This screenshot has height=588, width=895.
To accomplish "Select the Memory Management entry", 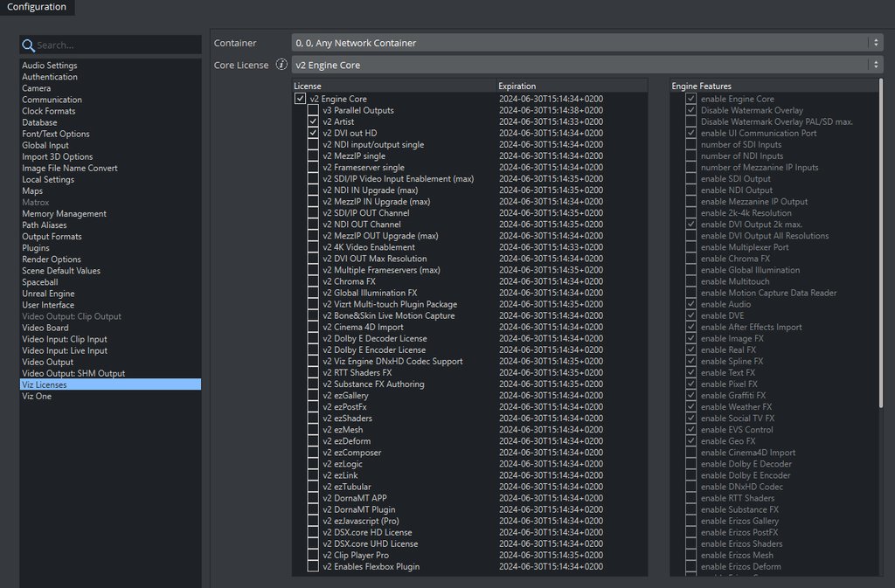I will [x=64, y=214].
